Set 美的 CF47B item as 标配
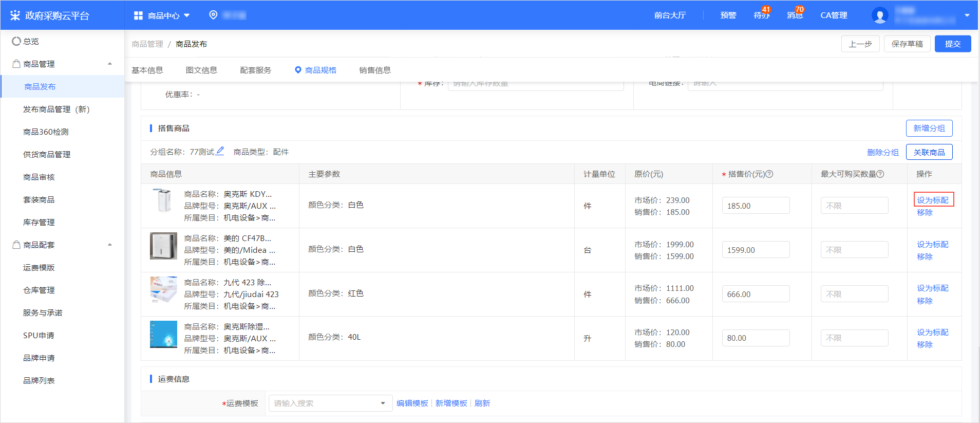The width and height of the screenshot is (980, 423). click(x=933, y=244)
